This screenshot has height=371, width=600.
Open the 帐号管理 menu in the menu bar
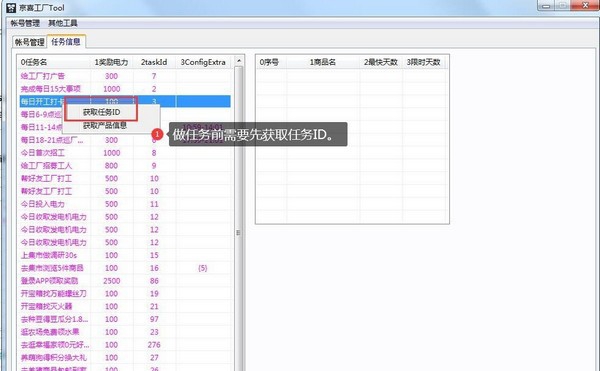(25, 23)
